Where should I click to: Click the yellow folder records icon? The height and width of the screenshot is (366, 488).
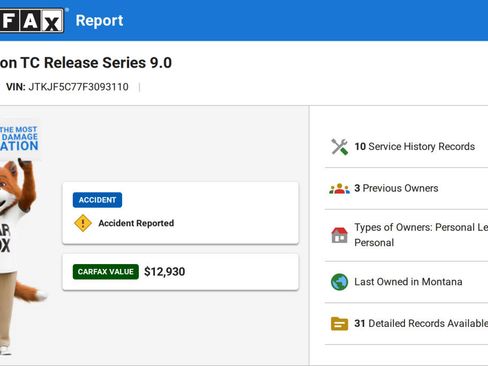click(339, 324)
